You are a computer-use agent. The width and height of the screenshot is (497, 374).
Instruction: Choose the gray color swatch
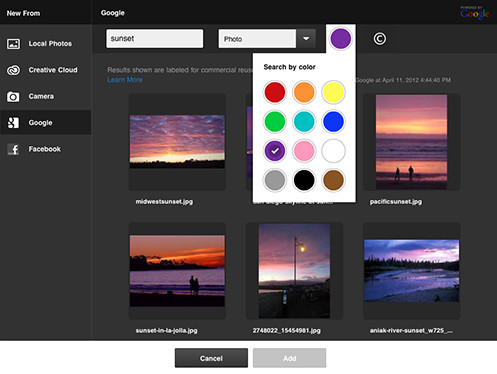click(x=275, y=180)
